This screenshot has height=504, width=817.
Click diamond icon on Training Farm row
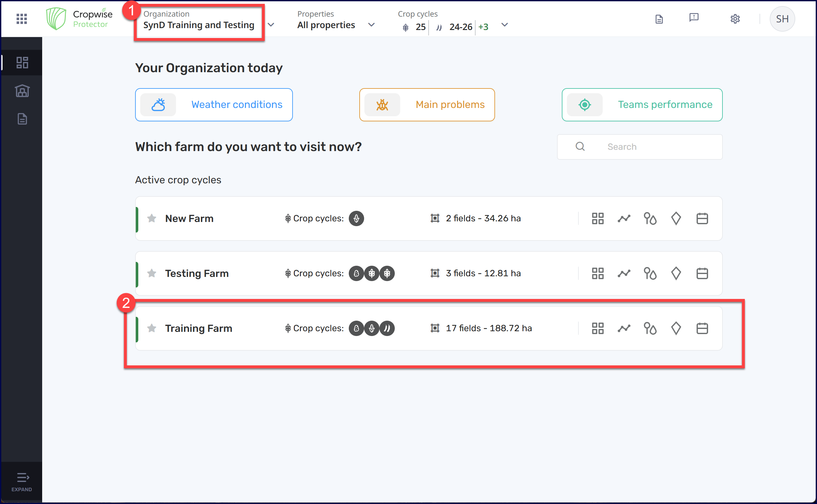coord(676,328)
